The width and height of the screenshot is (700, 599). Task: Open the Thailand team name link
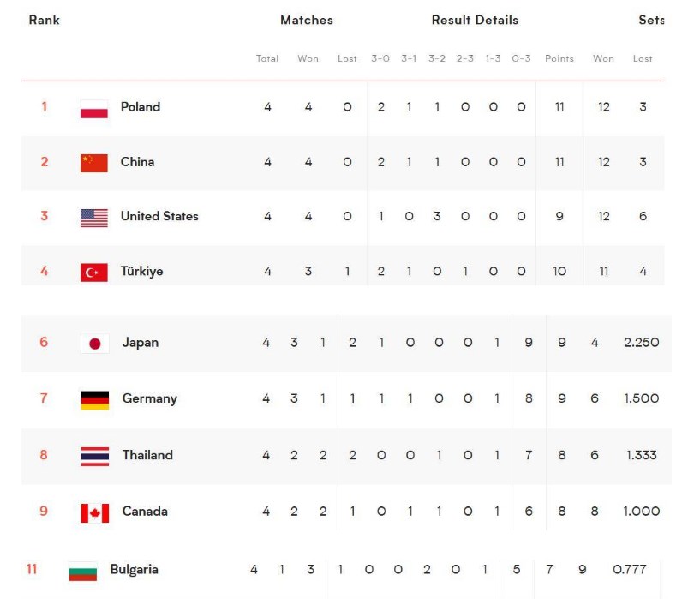pyautogui.click(x=147, y=455)
